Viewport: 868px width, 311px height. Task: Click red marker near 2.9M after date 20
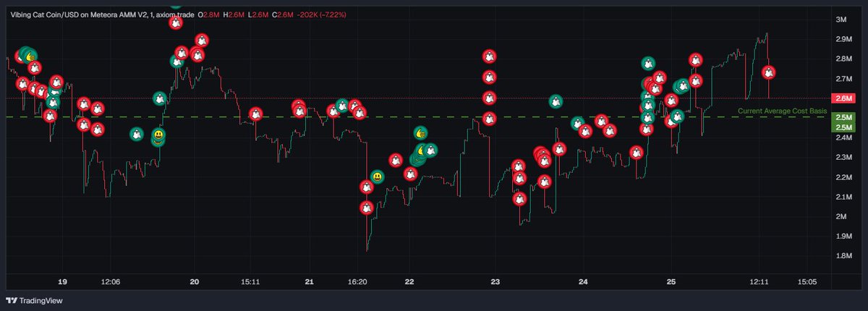point(203,41)
